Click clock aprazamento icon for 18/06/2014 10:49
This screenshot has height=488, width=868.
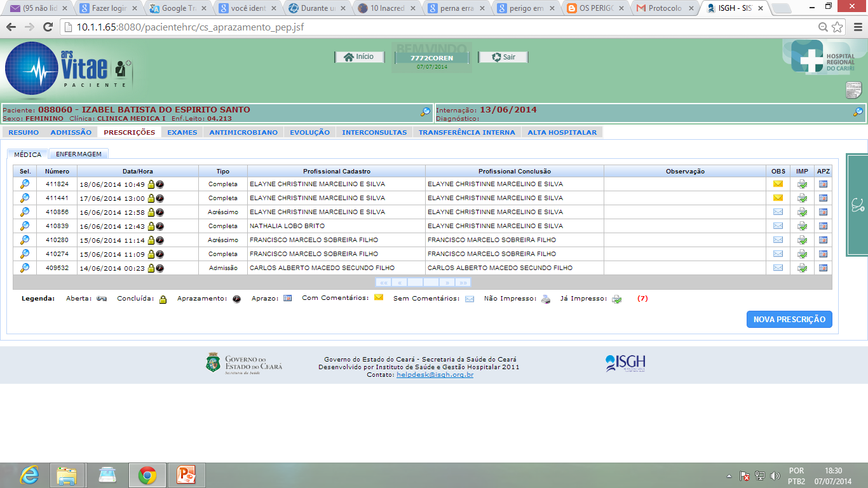tap(160, 184)
